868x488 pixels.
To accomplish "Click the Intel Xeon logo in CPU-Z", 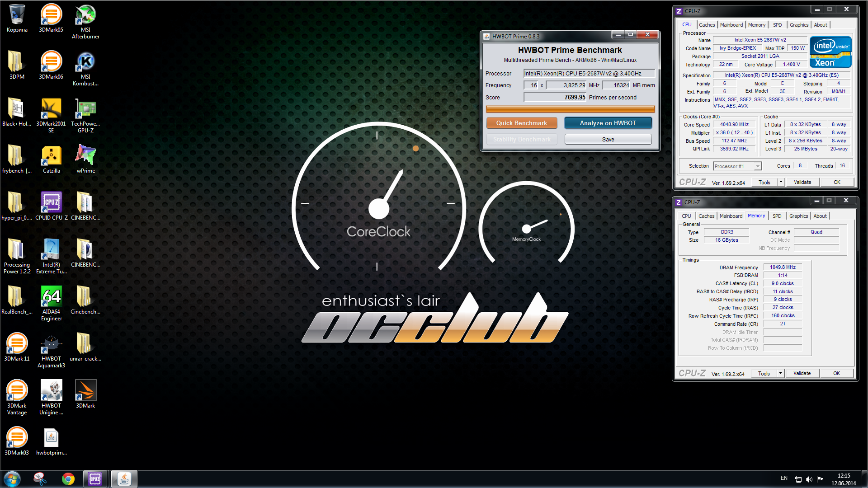I will (830, 52).
